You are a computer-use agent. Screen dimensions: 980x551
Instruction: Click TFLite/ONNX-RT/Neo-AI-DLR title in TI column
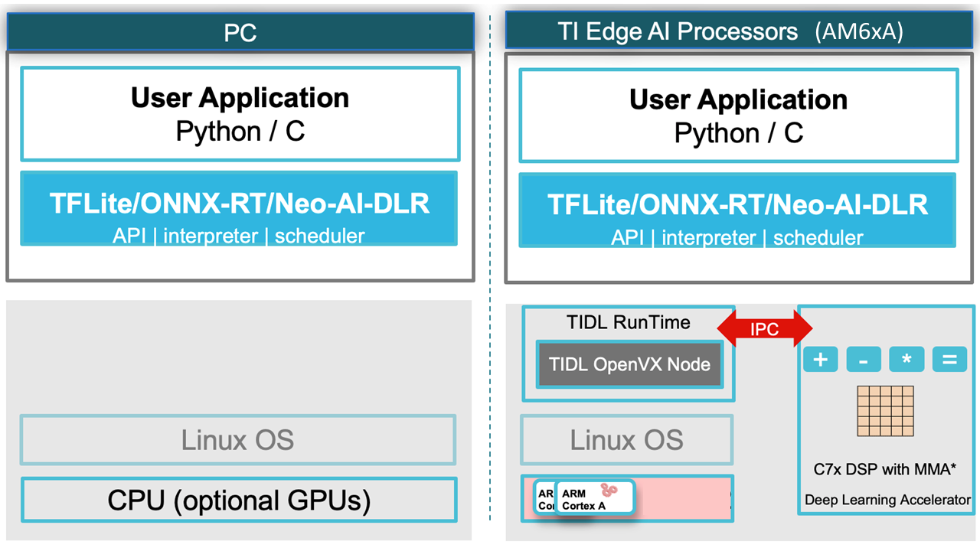pyautogui.click(x=738, y=205)
